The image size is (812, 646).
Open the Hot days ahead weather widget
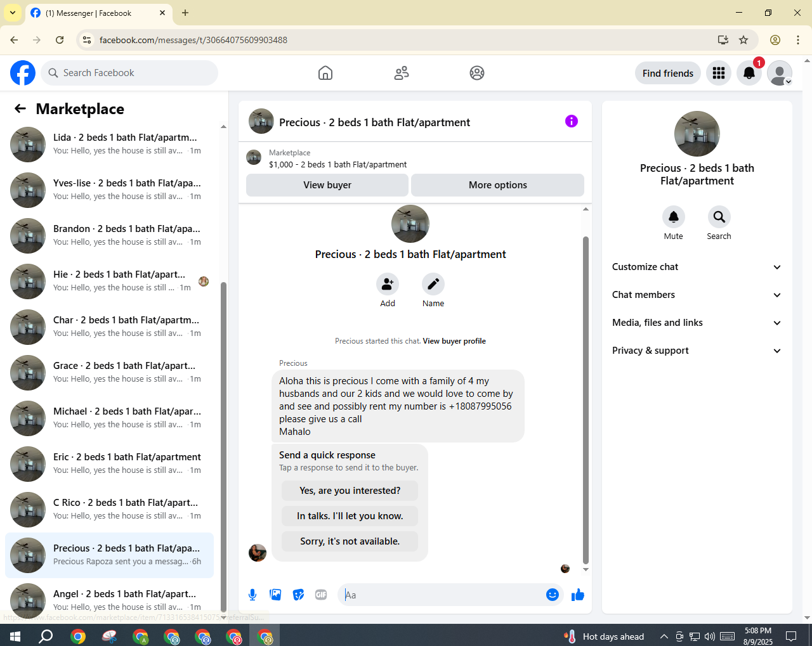(x=604, y=636)
